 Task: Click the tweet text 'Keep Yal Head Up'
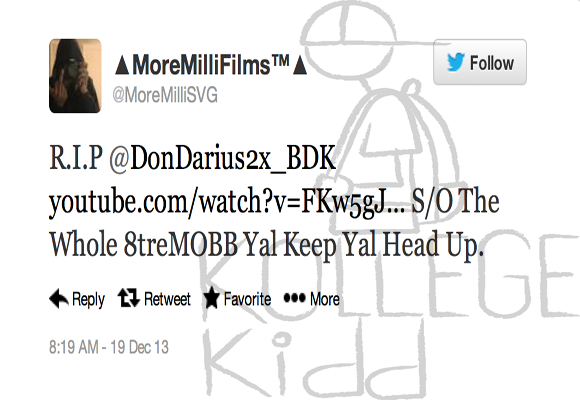(381, 246)
